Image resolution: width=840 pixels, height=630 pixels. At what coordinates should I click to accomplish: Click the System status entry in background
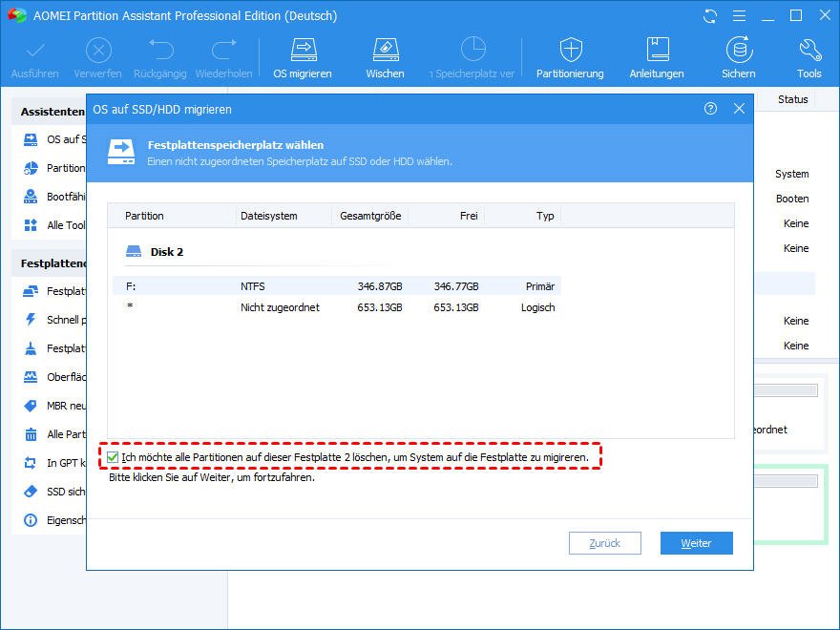click(x=791, y=174)
